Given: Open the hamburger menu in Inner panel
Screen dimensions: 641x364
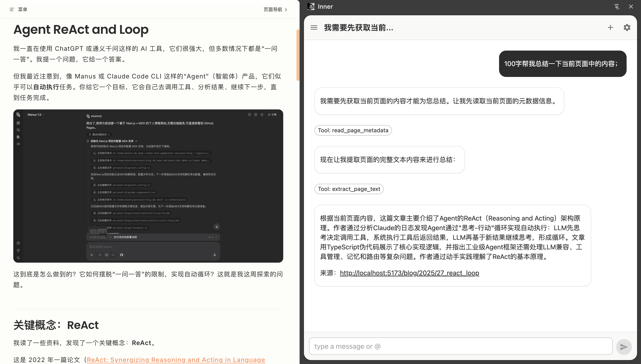Looking at the screenshot, I should (x=314, y=27).
